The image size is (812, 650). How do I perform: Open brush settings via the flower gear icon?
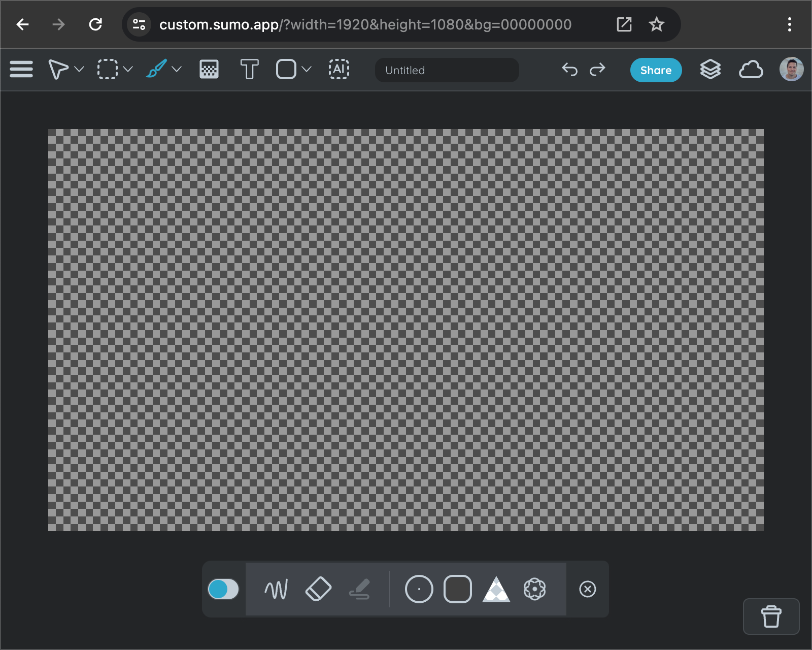(x=534, y=590)
